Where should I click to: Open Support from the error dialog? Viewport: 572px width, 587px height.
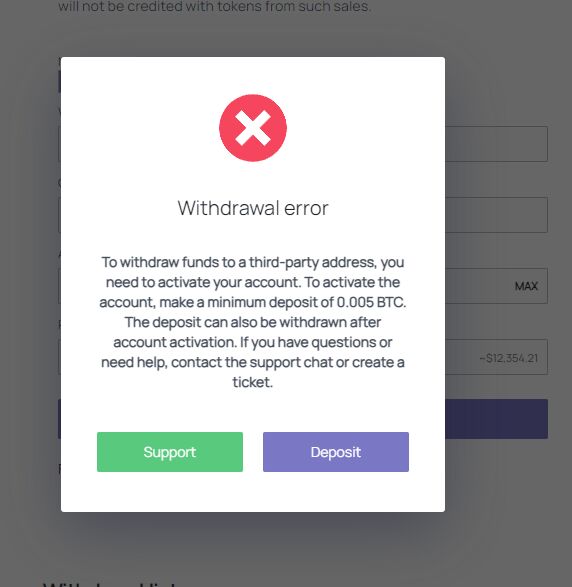pyautogui.click(x=170, y=452)
